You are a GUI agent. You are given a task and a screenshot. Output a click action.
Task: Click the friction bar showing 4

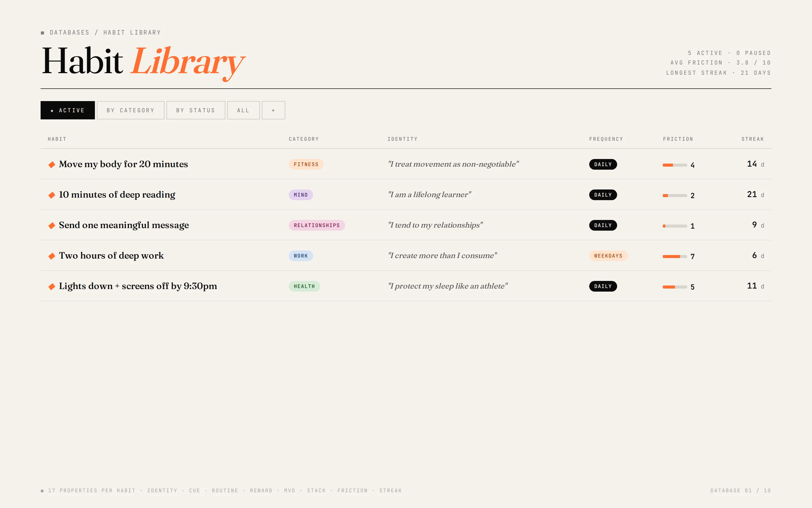pyautogui.click(x=675, y=165)
